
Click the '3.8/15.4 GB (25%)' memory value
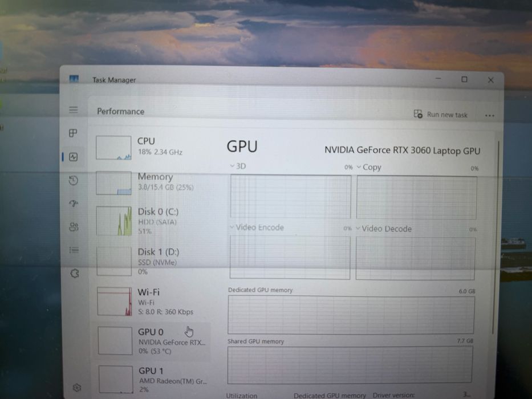pyautogui.click(x=165, y=188)
